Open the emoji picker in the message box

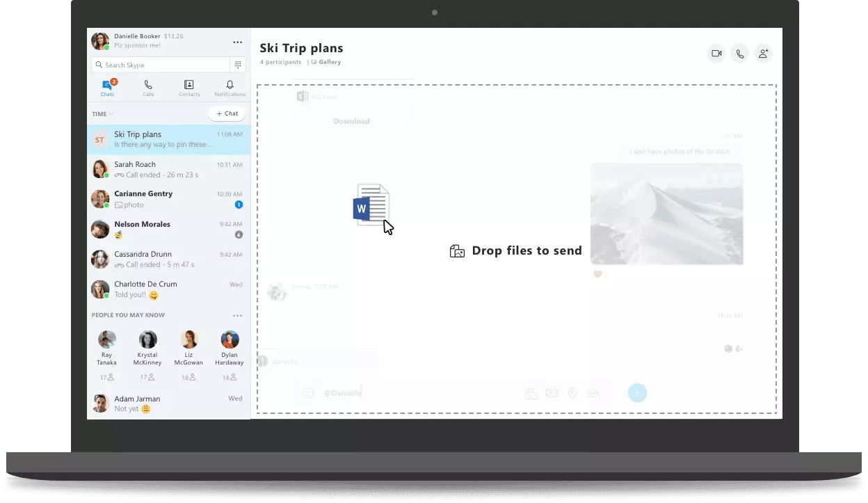coord(308,393)
